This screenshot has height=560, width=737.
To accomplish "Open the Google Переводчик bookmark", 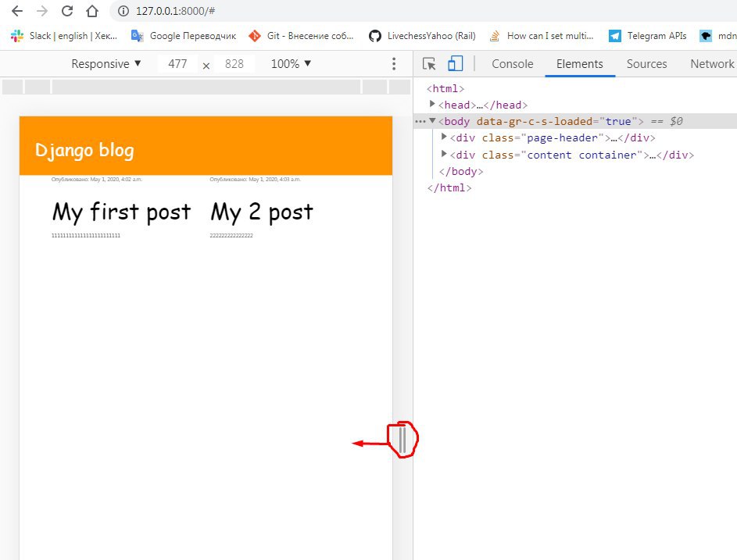I will (184, 36).
